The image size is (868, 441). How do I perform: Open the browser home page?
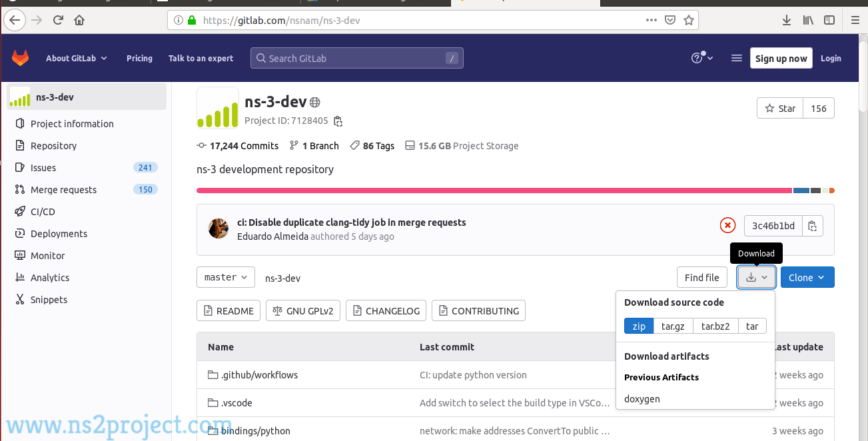[x=79, y=20]
